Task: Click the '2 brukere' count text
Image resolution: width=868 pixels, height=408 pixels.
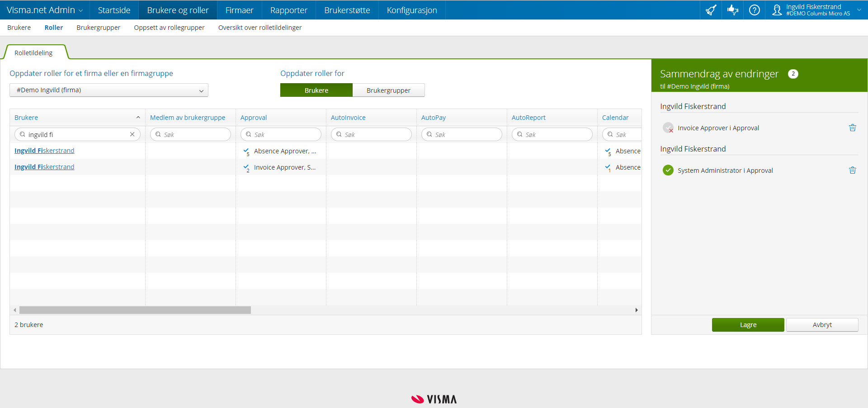Action: [29, 325]
